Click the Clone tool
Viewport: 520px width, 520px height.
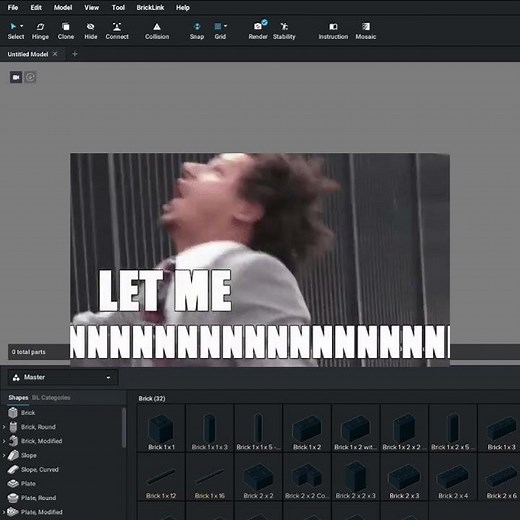point(66,31)
